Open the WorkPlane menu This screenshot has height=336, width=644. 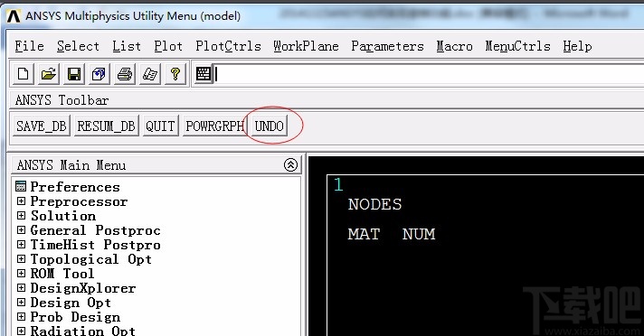(306, 46)
